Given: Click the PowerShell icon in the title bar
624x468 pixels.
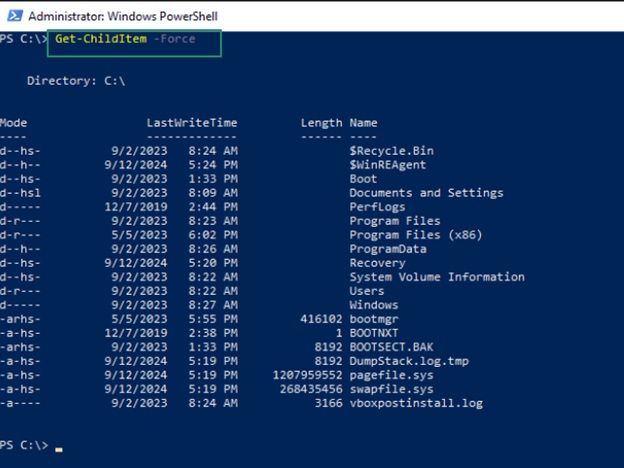Looking at the screenshot, I should [x=12, y=16].
